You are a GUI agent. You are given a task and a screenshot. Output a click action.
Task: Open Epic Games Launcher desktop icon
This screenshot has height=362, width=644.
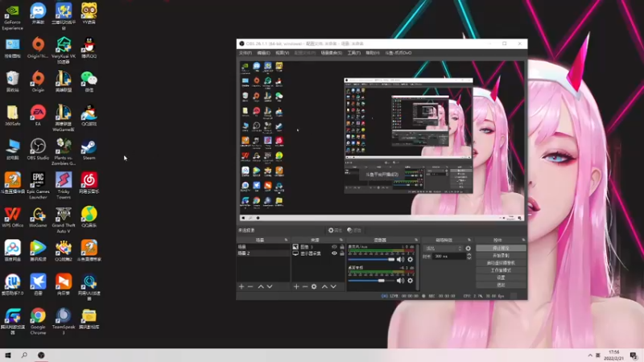coord(38,186)
